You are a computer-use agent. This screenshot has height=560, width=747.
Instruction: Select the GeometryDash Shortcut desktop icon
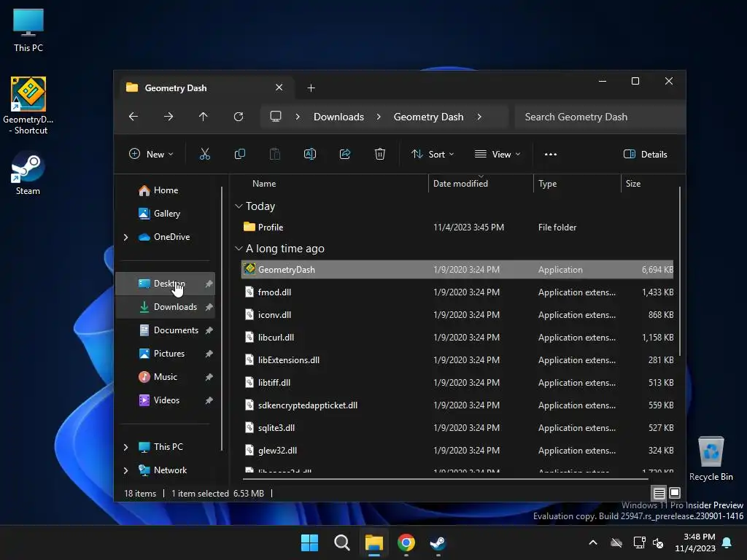point(28,105)
